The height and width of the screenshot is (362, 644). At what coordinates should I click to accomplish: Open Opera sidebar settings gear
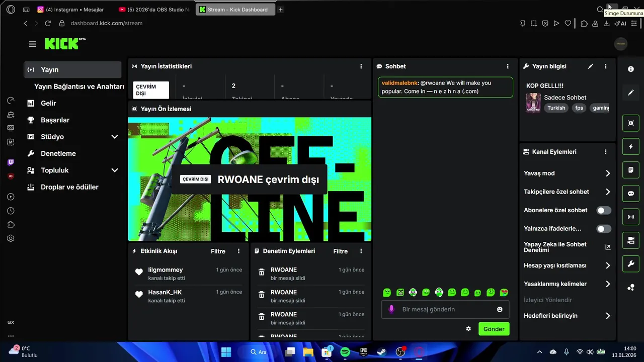tap(11, 238)
